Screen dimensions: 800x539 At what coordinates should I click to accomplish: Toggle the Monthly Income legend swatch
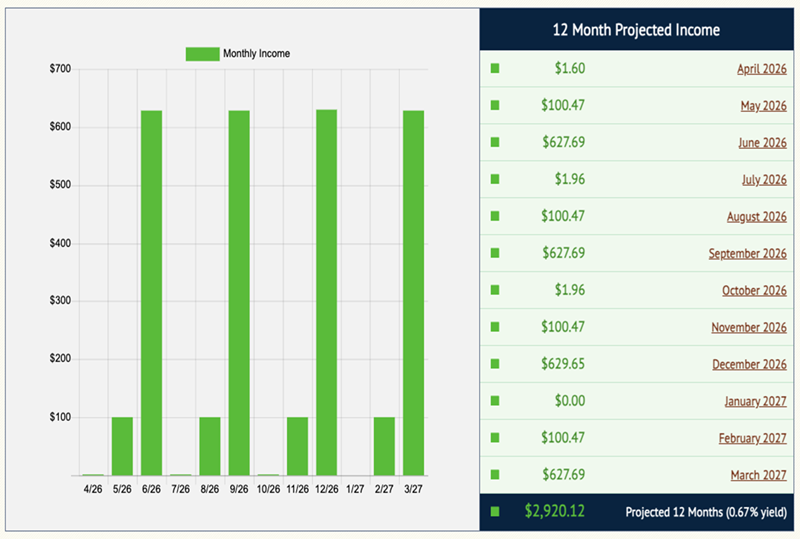(202, 53)
